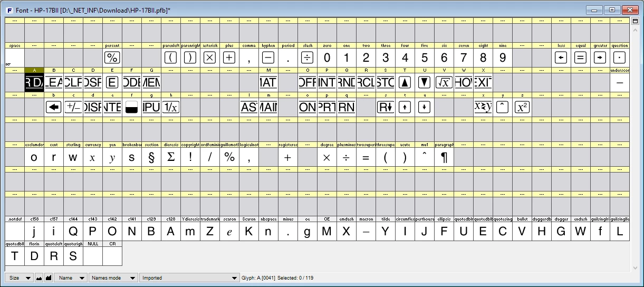Click scrollbar down arrow at bottom right
The image size is (644, 287).
(635, 267)
